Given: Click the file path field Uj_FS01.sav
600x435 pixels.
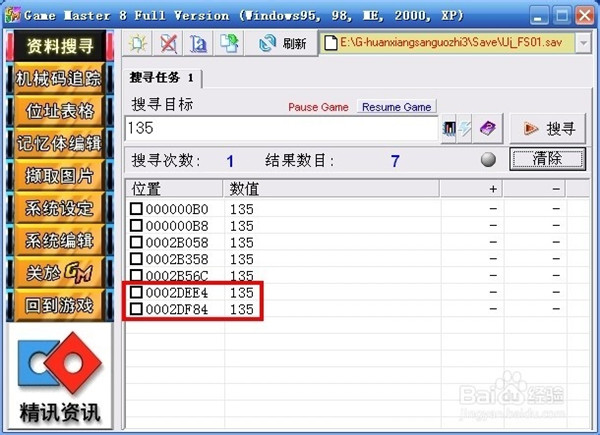Looking at the screenshot, I should point(447,43).
